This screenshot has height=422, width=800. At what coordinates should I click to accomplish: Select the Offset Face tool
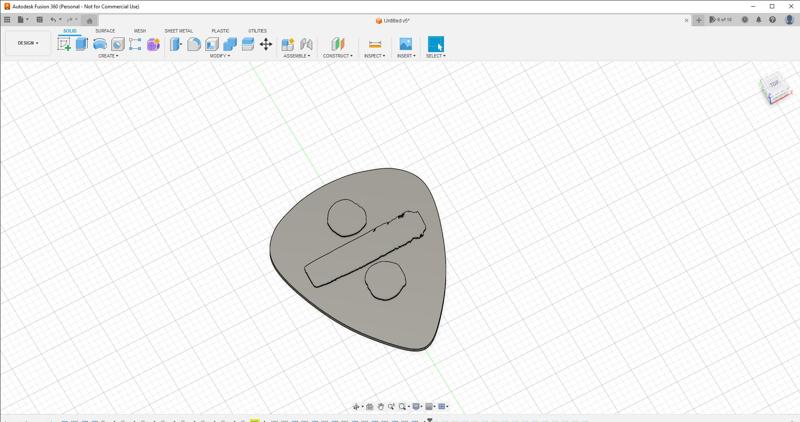247,44
